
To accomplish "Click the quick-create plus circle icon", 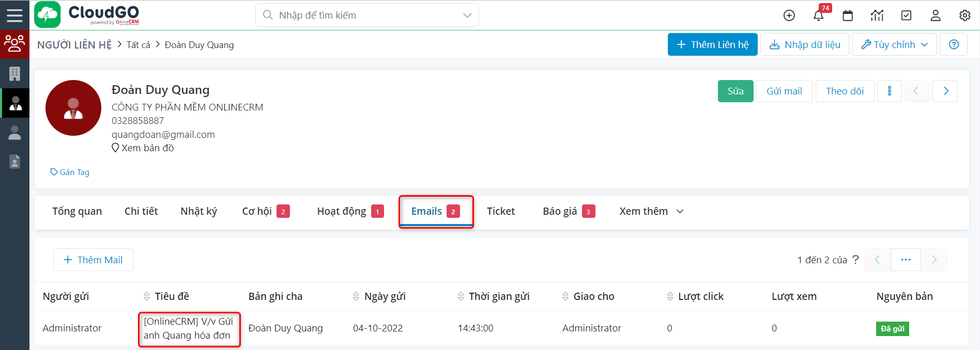I will [789, 15].
